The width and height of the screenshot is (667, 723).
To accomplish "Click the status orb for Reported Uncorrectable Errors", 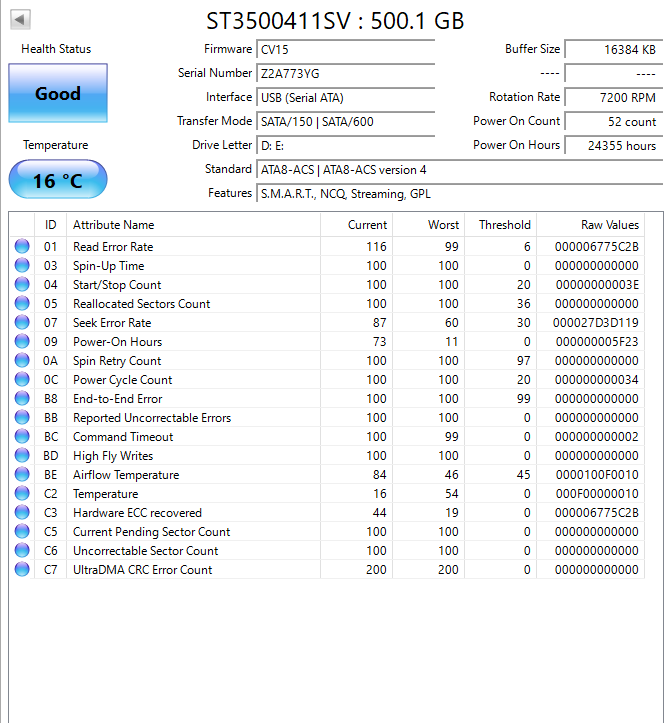I will pyautogui.click(x=22, y=417).
